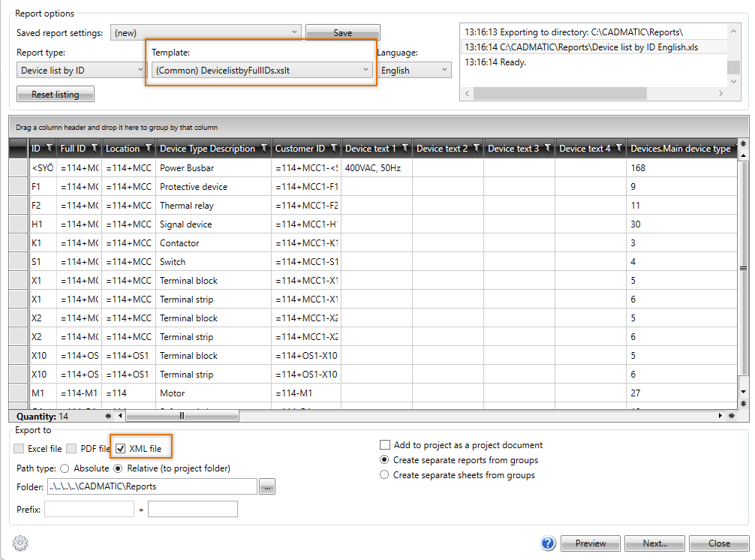This screenshot has width=755, height=560.
Task: Uncheck the XML file checkbox
Action: [121, 449]
